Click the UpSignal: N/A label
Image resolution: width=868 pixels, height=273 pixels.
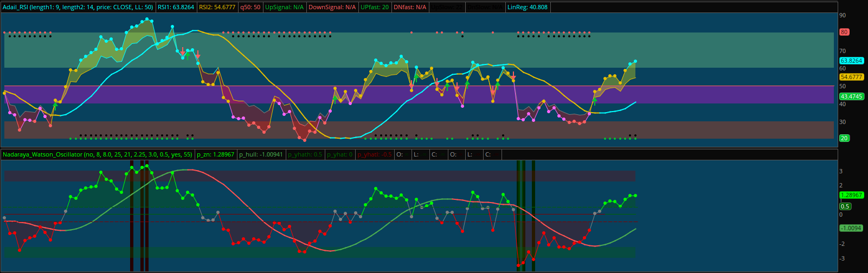(x=285, y=7)
